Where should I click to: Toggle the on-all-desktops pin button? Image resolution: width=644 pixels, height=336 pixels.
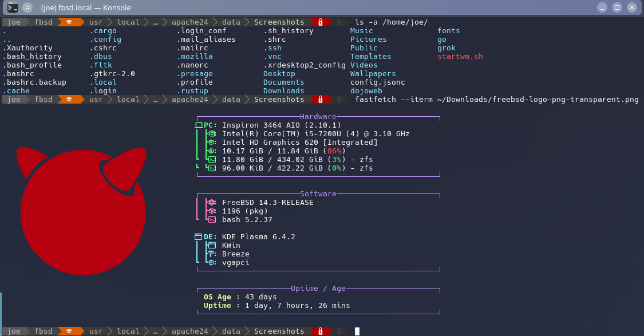[27, 8]
